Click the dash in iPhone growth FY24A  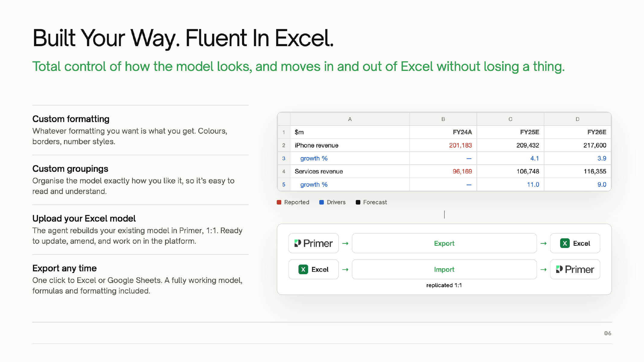click(469, 158)
